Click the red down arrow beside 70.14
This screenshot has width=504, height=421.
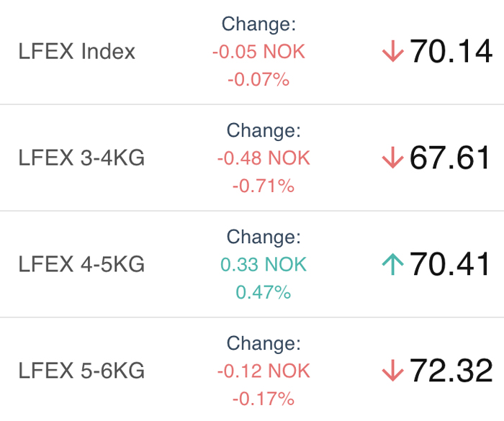(x=393, y=51)
